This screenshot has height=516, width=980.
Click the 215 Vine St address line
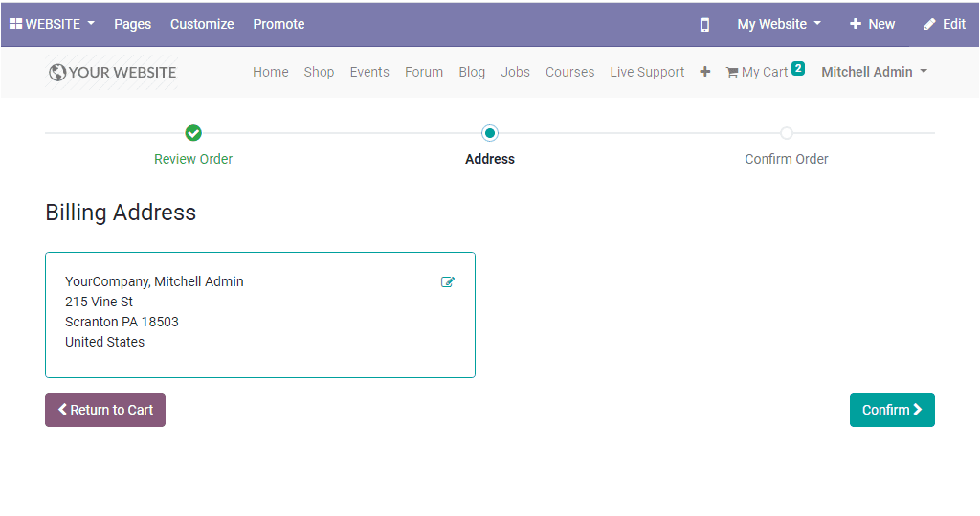point(99,302)
